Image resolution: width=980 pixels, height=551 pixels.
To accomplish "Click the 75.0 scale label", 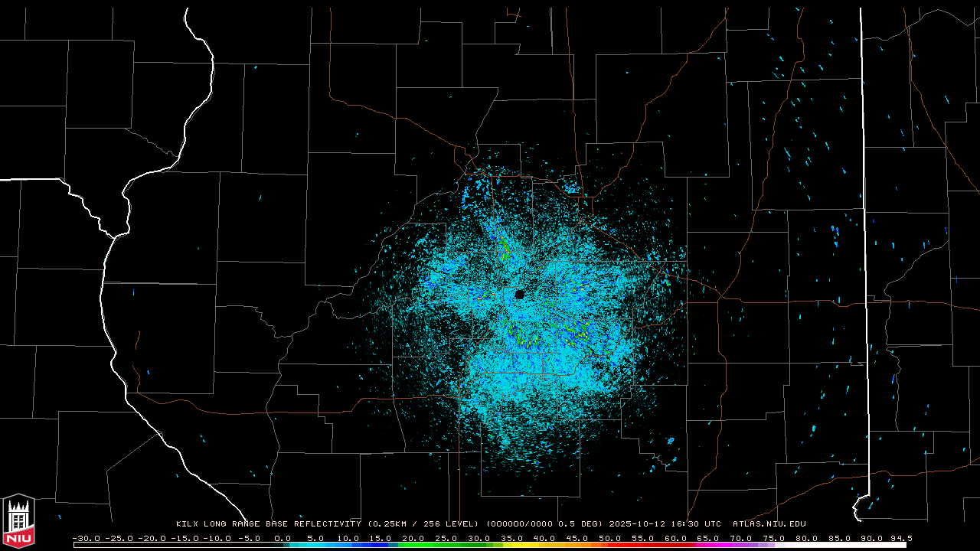I will 774,538.
